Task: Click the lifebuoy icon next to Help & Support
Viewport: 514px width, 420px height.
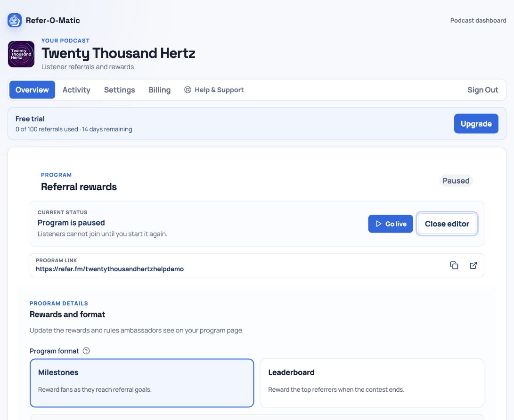Action: point(188,90)
